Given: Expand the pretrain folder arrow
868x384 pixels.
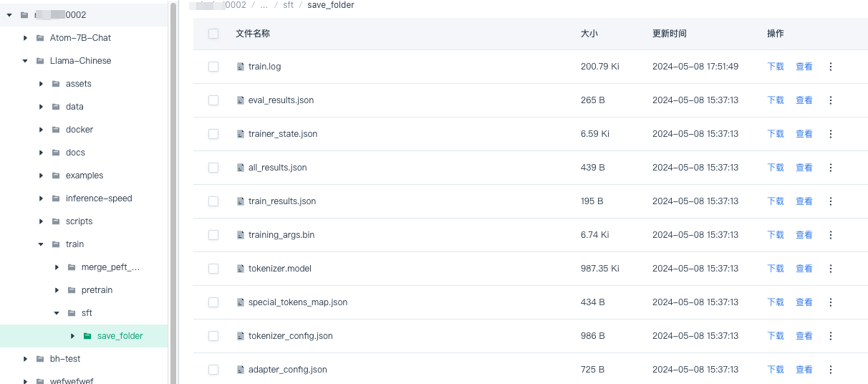Looking at the screenshot, I should click(57, 290).
